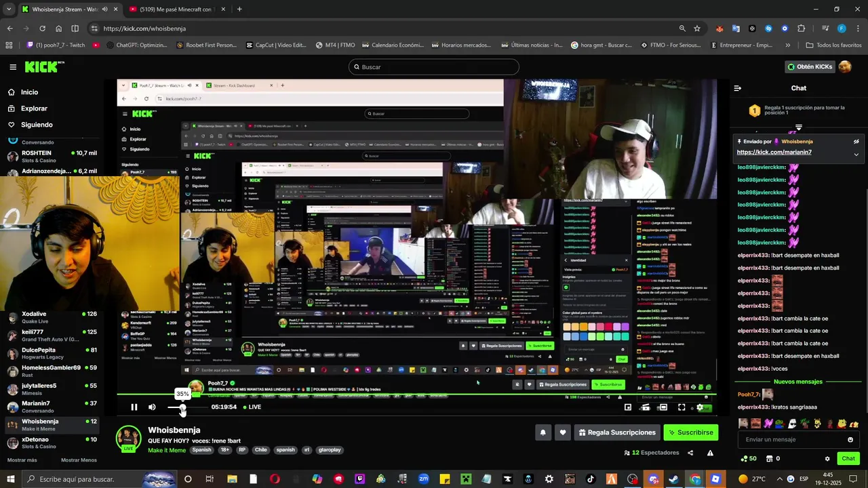Show more bookmarks chevron
Screen dimensions: 868x488
pyautogui.click(x=787, y=45)
